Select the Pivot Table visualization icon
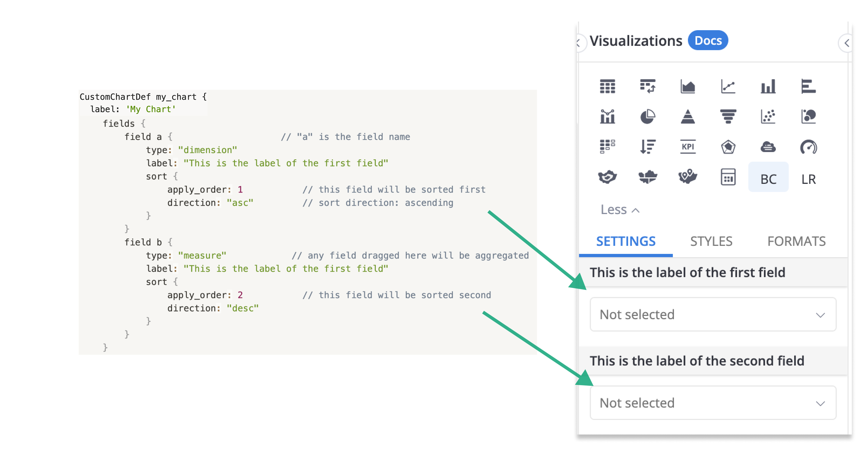Screen dimensions: 868x455 coord(647,87)
